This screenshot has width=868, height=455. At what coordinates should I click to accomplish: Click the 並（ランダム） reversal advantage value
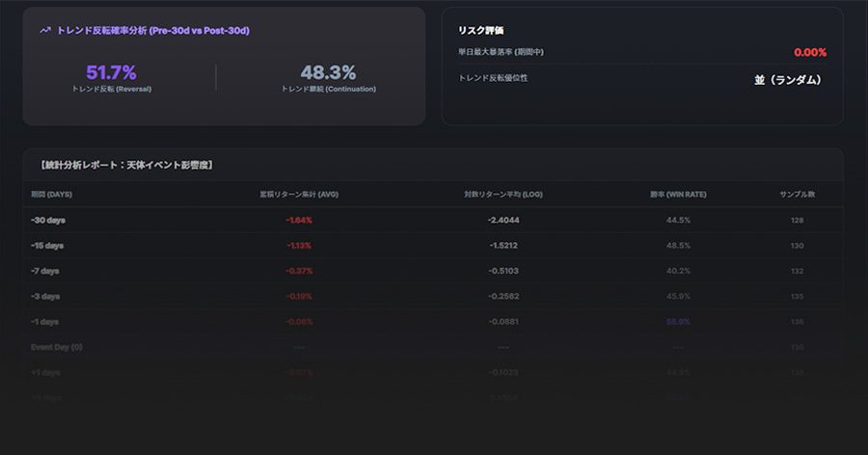[x=790, y=80]
